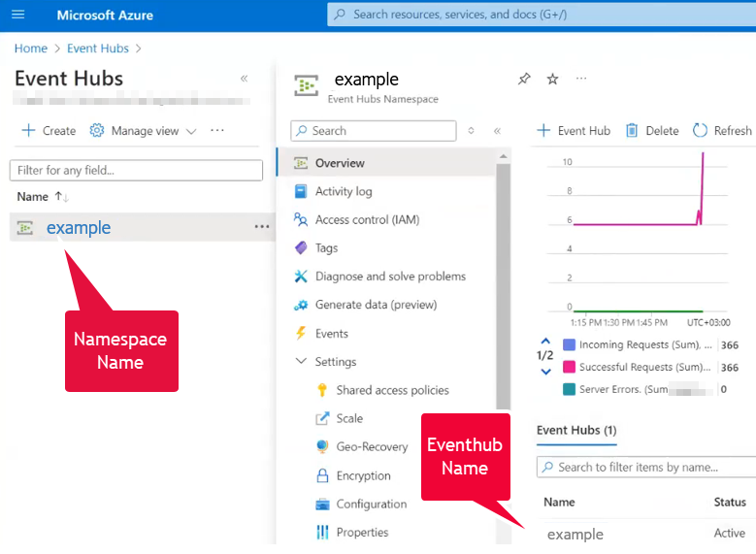
Task: Delete the namespace with trash button
Action: pyautogui.click(x=652, y=131)
